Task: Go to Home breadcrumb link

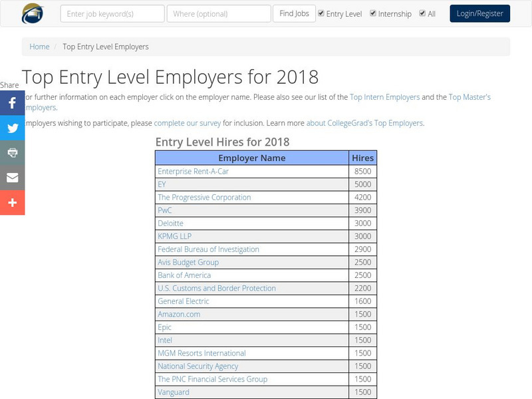Action: click(x=39, y=47)
